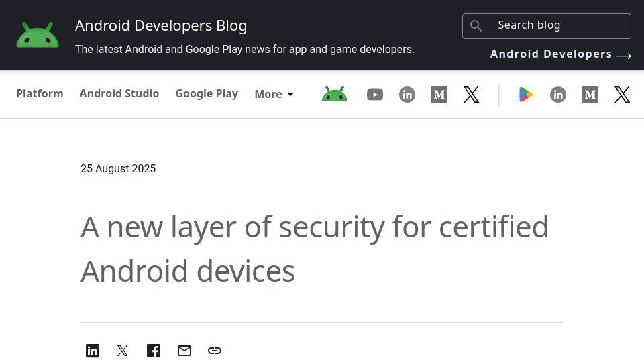Viewport: 644px width, 362px height.
Task: Click the Android robot logo in the header
Action: click(x=38, y=35)
